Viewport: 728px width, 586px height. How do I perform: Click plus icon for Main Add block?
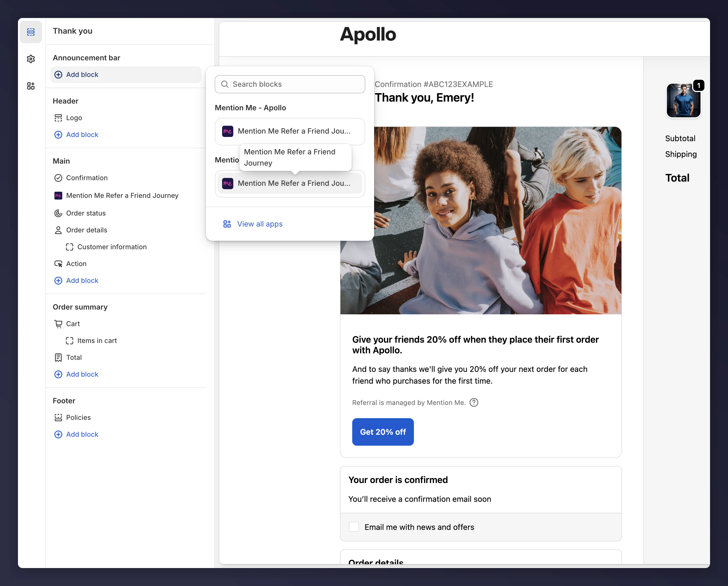click(58, 281)
